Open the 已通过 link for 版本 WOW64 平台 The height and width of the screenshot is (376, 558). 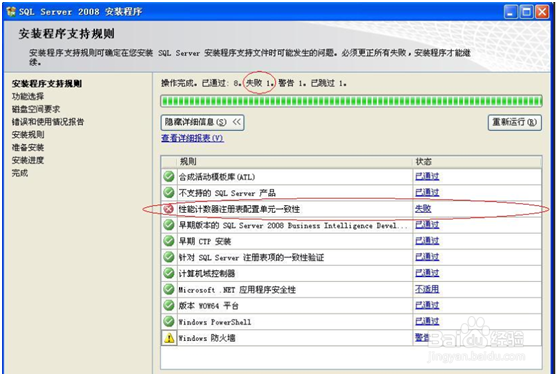[427, 305]
